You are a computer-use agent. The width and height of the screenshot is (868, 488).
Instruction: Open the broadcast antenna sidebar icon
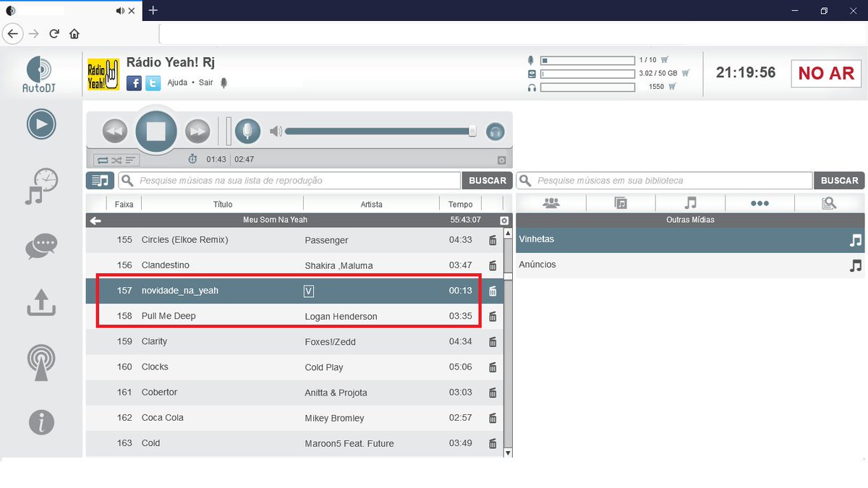coord(41,362)
